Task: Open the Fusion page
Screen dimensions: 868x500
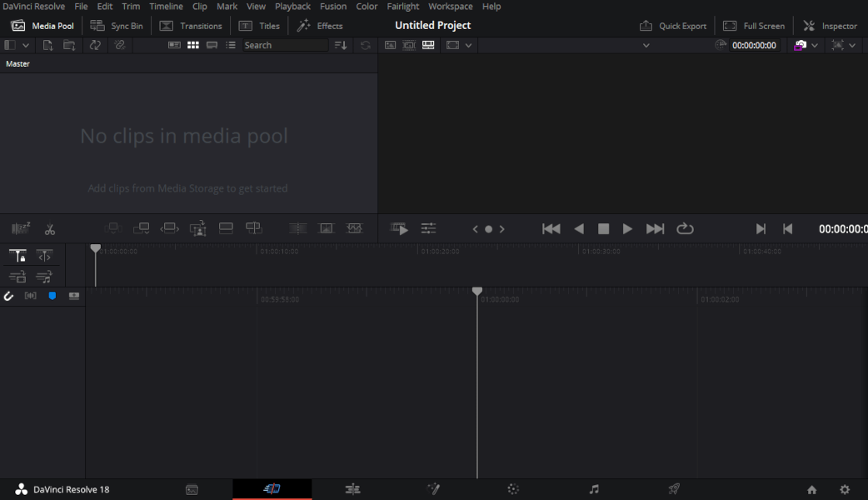Action: pyautogui.click(x=433, y=489)
